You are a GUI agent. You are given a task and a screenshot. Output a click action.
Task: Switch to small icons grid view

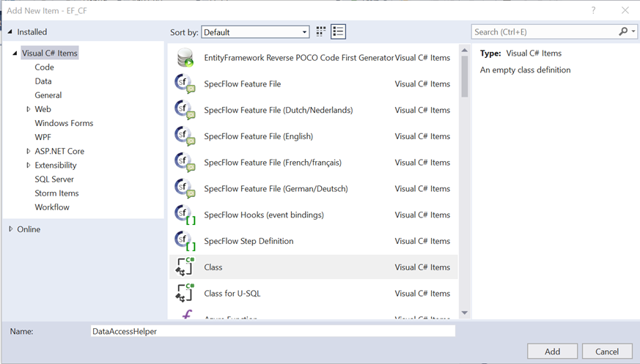321,31
